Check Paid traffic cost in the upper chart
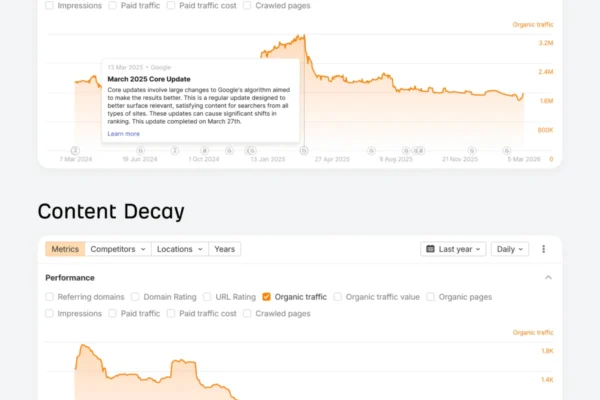 click(172, 5)
